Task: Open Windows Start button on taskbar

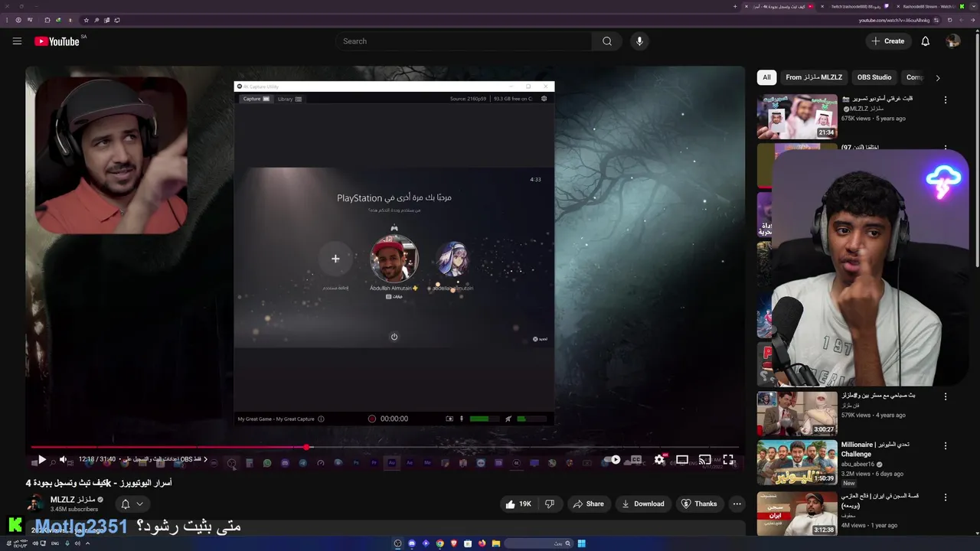Action: pos(581,543)
